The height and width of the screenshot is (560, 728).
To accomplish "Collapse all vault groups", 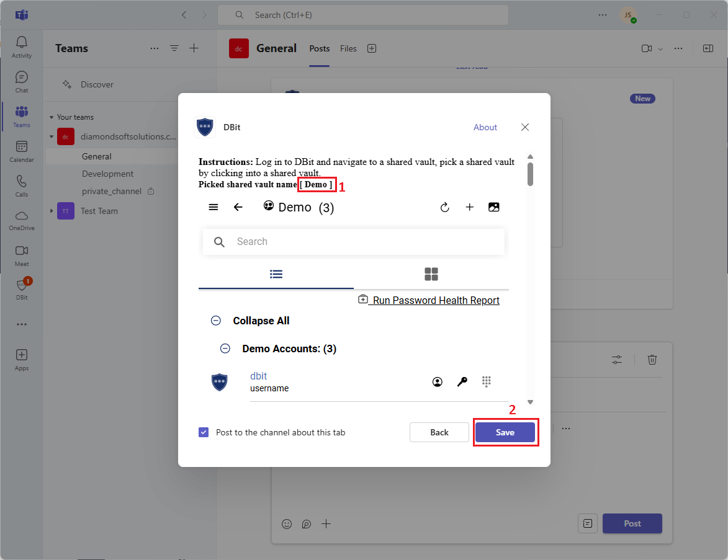I will [216, 321].
